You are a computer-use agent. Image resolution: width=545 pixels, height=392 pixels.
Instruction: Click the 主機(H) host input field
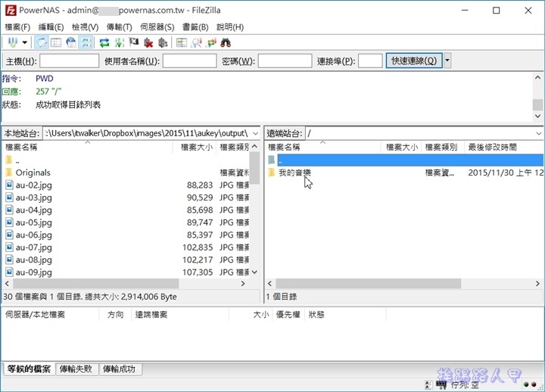pos(69,61)
